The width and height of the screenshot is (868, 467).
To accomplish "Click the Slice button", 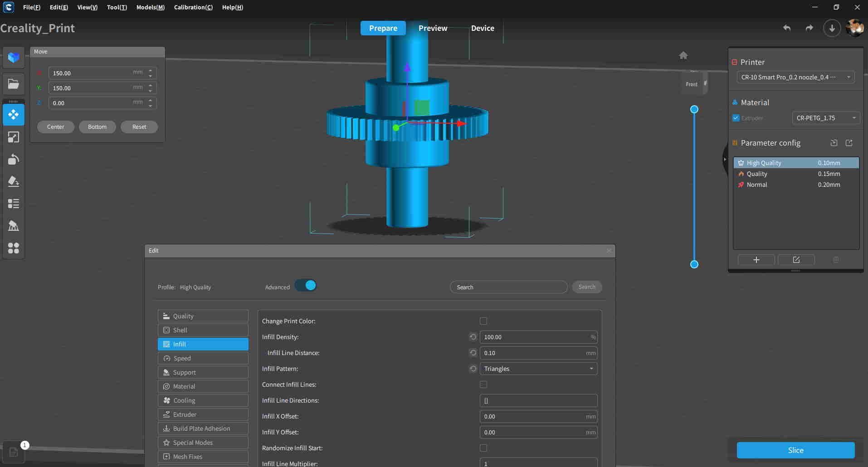I will pos(795,450).
